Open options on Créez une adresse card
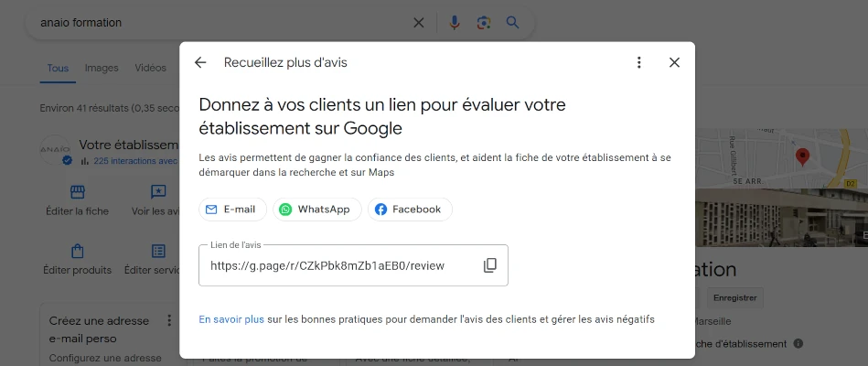 pos(169,320)
